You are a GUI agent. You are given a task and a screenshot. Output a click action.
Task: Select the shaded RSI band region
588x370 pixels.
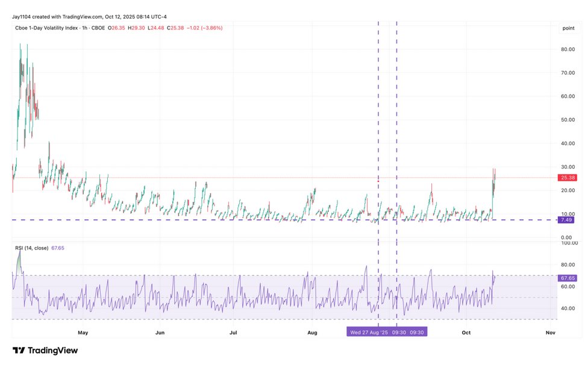[x=181, y=295]
